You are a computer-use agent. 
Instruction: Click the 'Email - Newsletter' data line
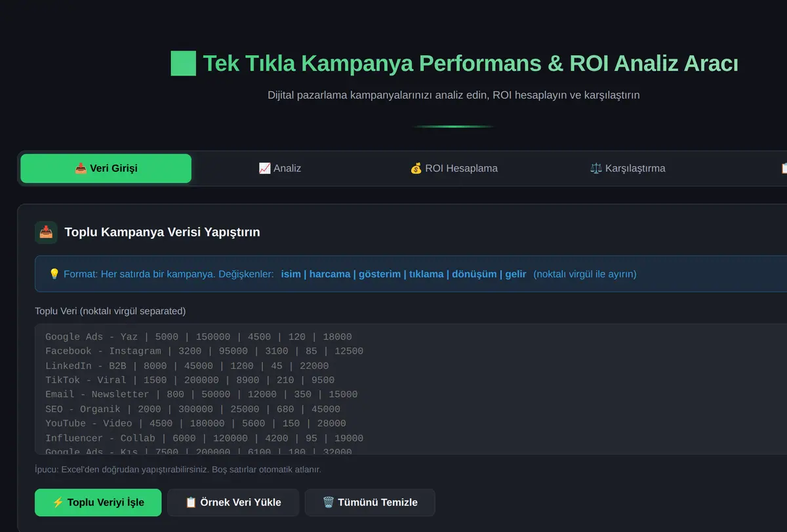201,394
